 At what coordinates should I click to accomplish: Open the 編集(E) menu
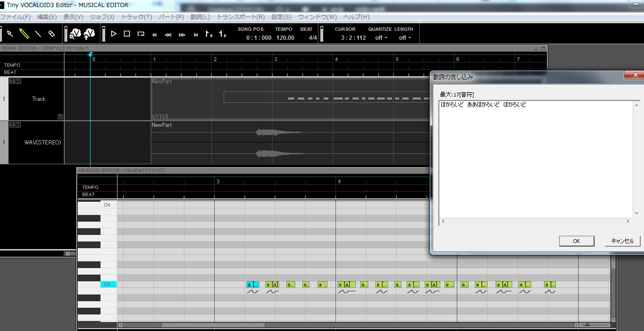(x=47, y=17)
